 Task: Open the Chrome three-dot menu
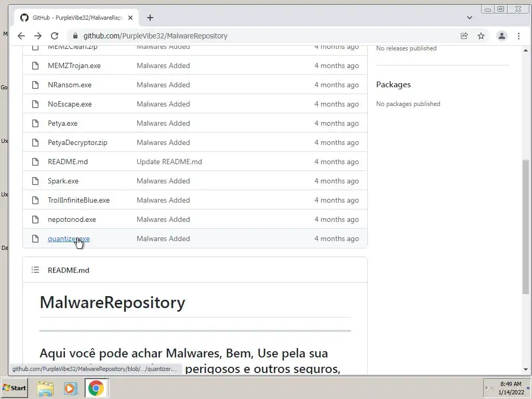click(518, 36)
